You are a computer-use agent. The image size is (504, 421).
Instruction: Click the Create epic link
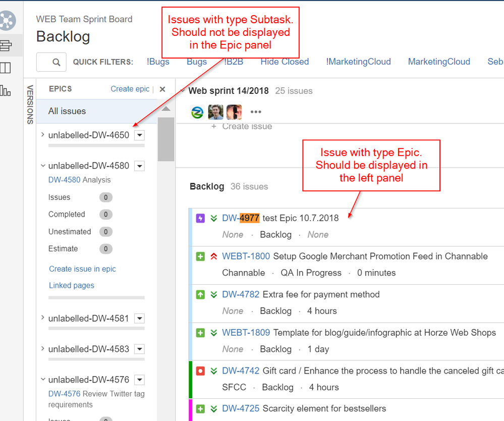(x=130, y=89)
